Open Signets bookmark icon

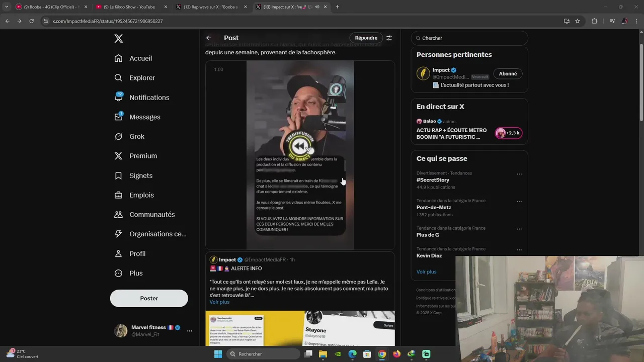(118, 175)
